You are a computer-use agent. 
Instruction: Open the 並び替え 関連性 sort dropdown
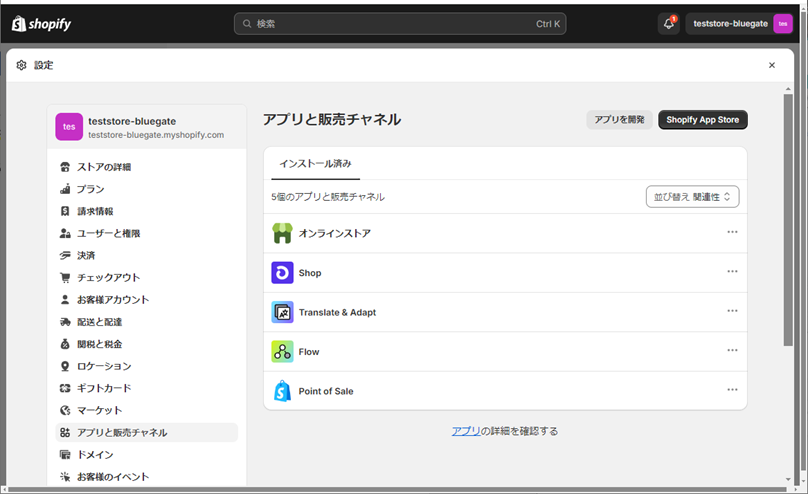point(692,197)
